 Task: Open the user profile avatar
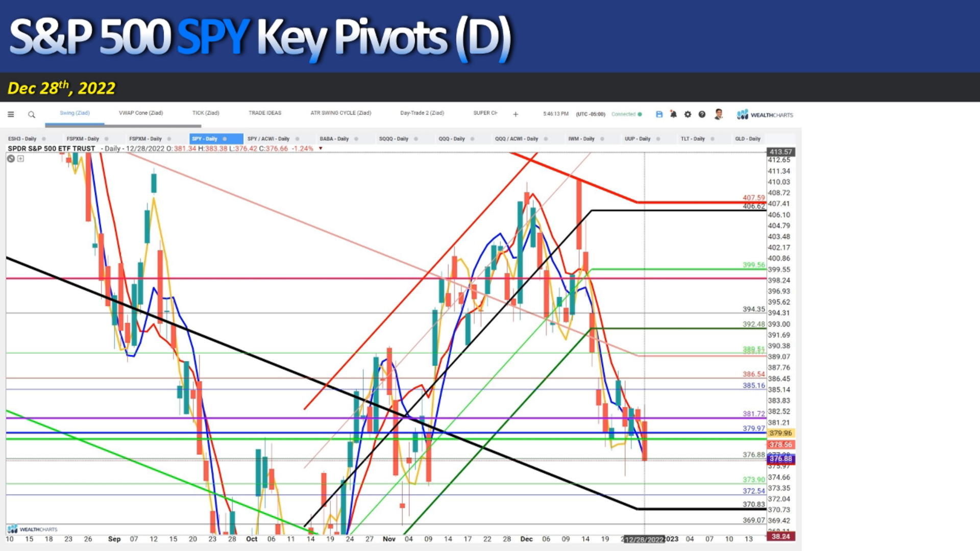point(719,114)
